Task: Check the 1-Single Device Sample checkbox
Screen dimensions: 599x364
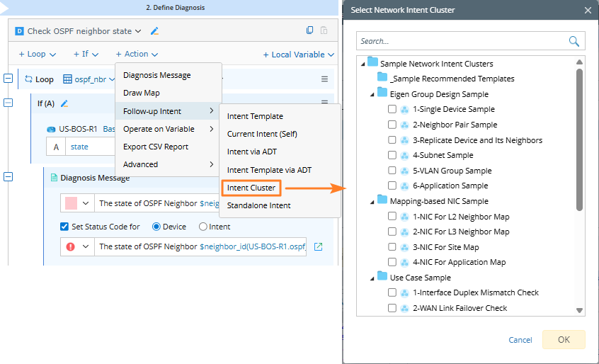Action: click(x=392, y=110)
